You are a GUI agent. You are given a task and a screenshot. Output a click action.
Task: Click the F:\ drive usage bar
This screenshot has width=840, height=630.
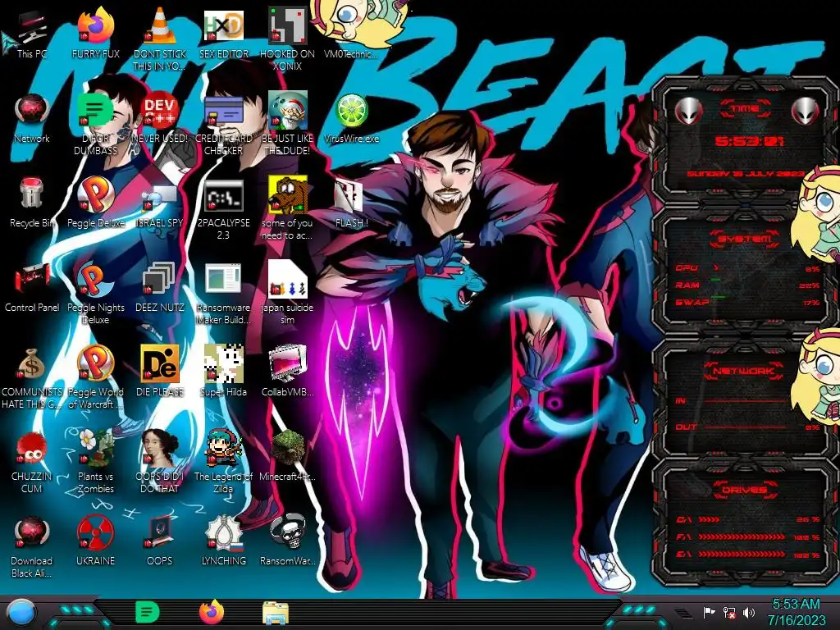(x=747, y=536)
